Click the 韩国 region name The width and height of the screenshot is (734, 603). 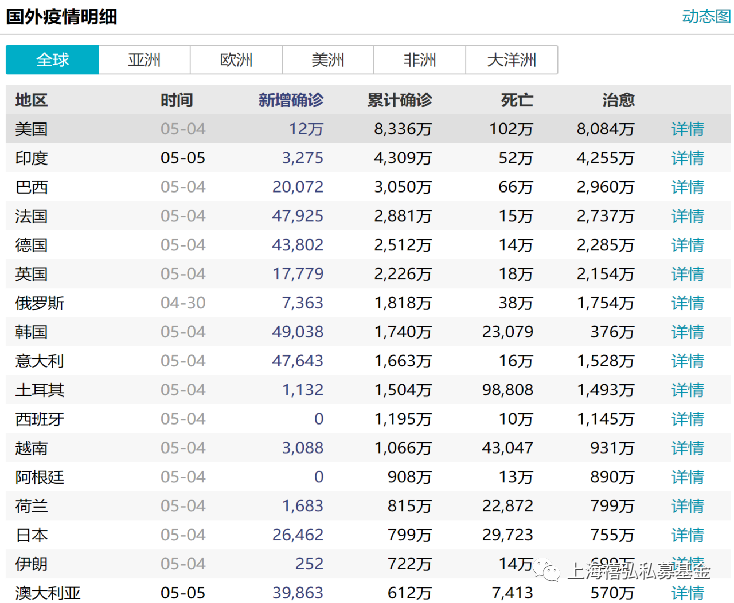click(x=31, y=332)
